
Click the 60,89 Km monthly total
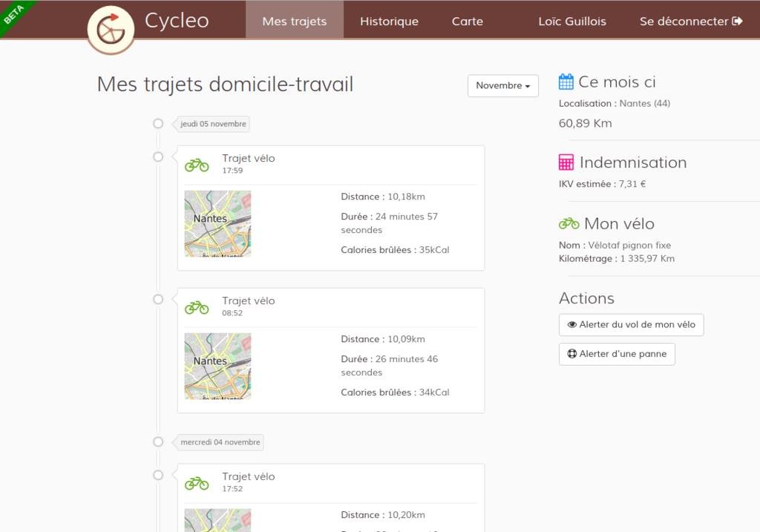tap(585, 124)
